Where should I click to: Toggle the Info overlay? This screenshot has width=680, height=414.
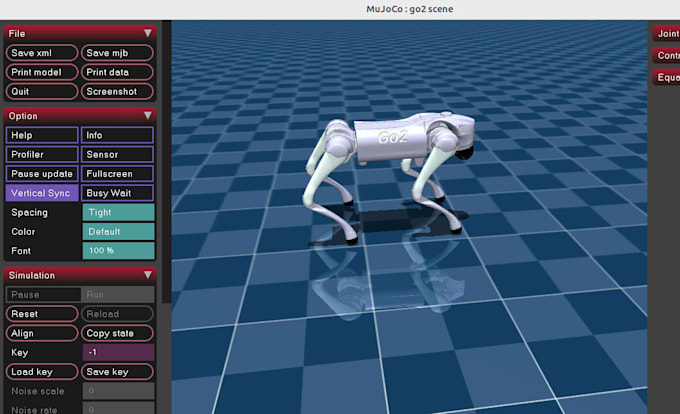click(117, 135)
